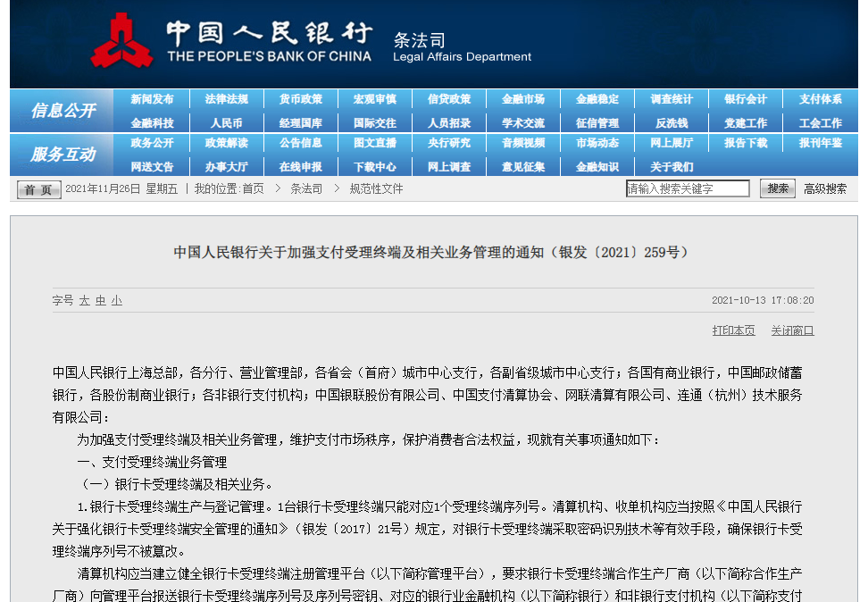The image size is (868, 602).
Task: Set font size to 小 (small)
Action: 117,301
